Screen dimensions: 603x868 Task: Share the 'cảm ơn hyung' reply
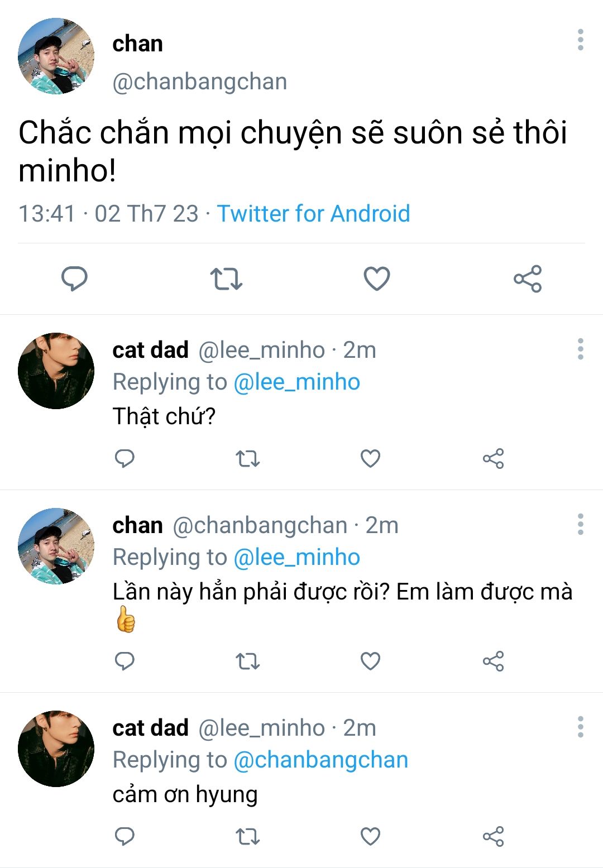click(493, 836)
